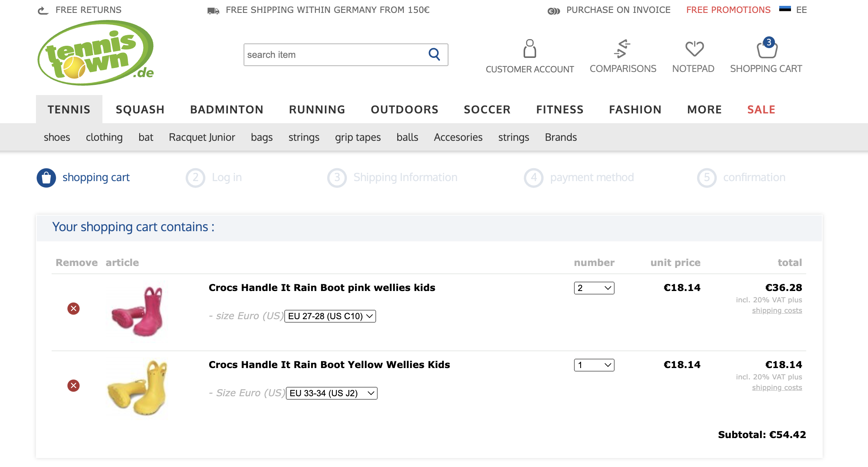
Task: Open the OUTDOORS category
Action: click(x=405, y=110)
